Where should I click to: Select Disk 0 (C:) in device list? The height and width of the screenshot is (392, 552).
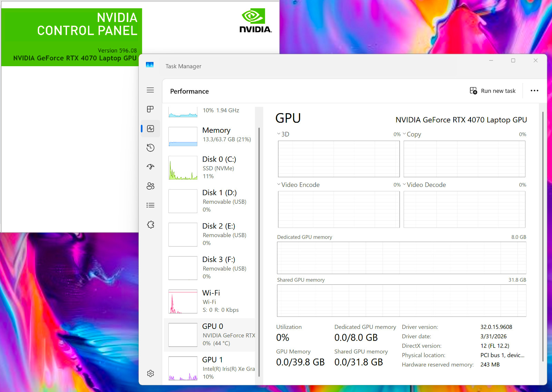point(210,168)
